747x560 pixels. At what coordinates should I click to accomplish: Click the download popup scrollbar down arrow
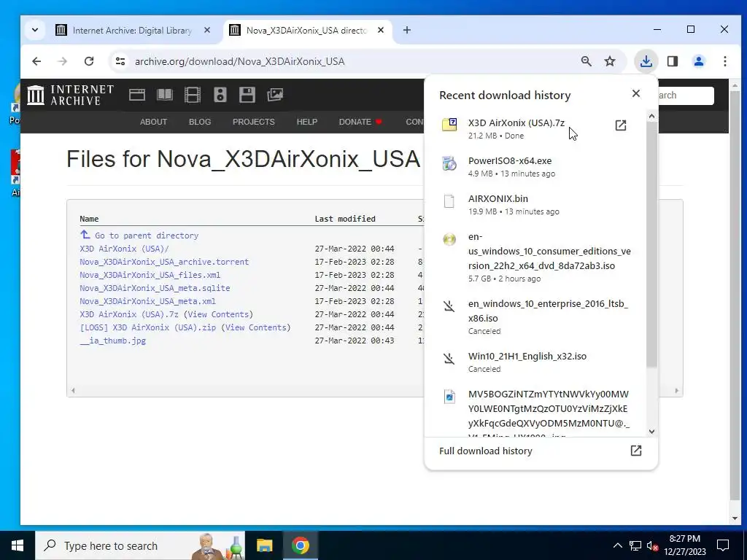coord(651,432)
